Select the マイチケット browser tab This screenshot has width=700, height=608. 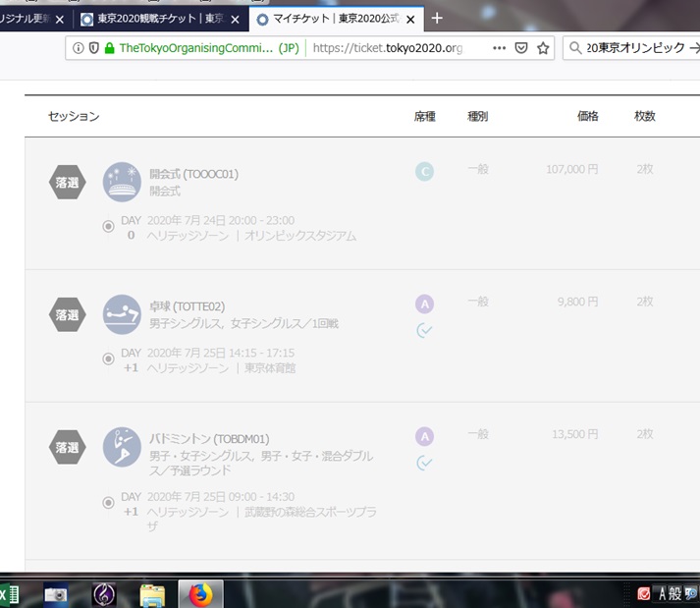click(336, 19)
